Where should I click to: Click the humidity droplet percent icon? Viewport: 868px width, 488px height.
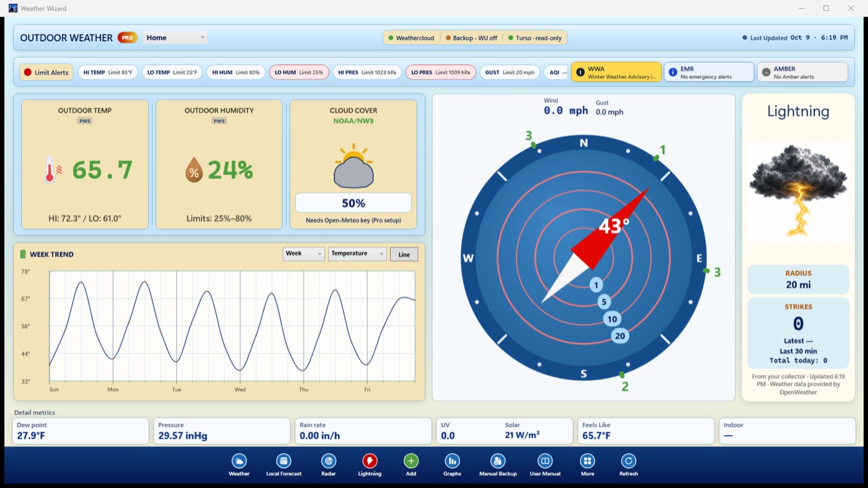pos(194,169)
